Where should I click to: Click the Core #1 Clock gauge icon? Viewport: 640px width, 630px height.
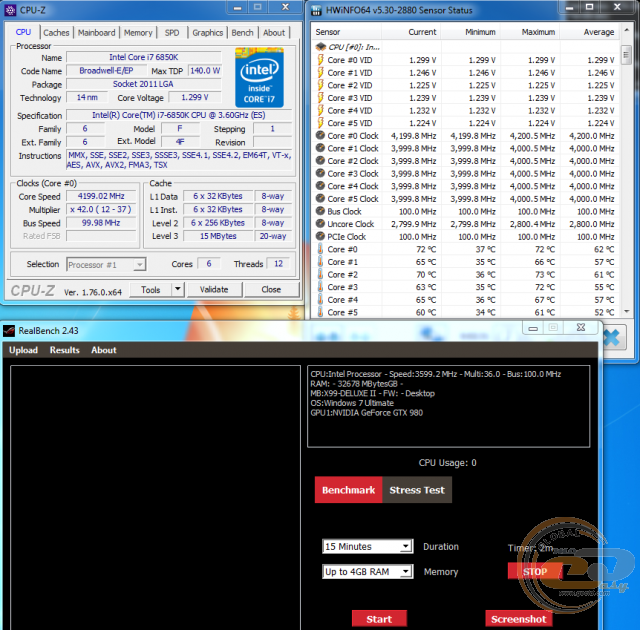tap(320, 148)
